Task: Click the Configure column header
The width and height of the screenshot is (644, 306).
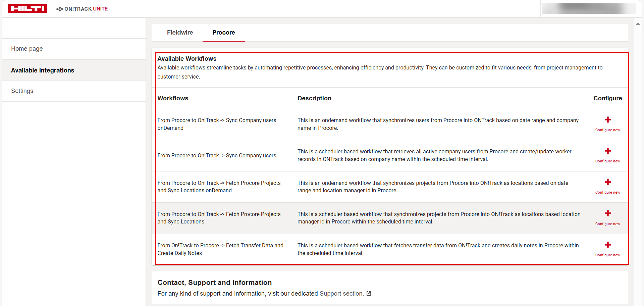Action: [608, 98]
